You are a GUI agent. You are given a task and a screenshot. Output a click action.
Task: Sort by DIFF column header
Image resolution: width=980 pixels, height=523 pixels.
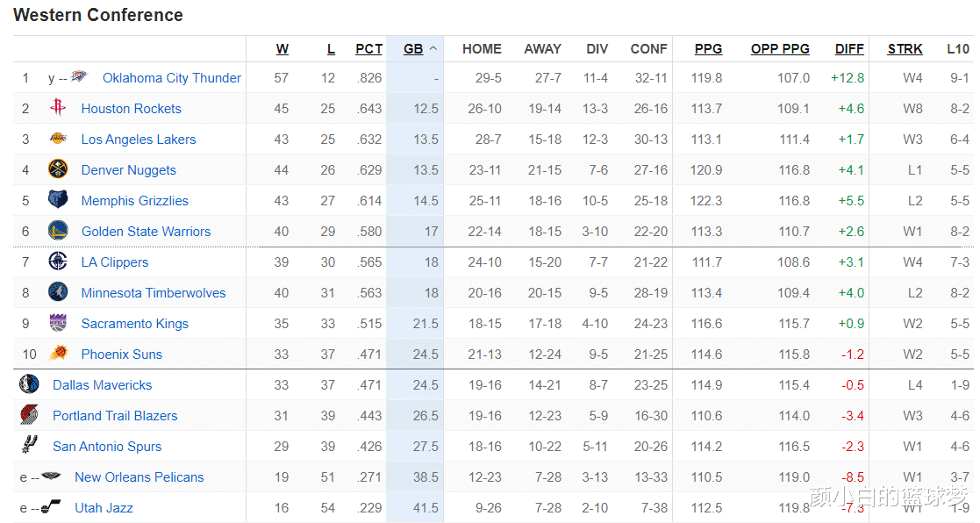(849, 49)
